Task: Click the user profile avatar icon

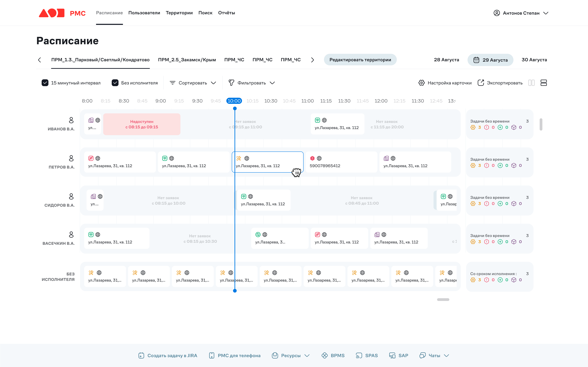Action: (497, 13)
